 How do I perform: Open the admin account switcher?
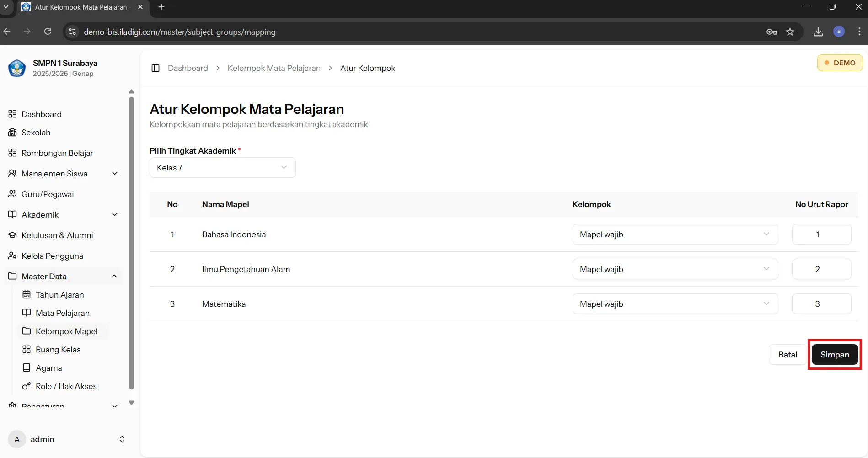click(122, 439)
